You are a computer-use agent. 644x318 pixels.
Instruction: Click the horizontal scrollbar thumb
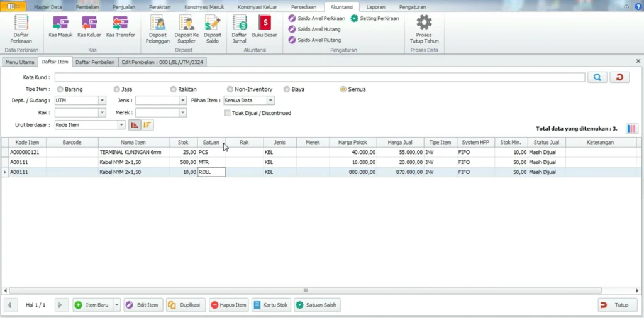tap(305, 290)
